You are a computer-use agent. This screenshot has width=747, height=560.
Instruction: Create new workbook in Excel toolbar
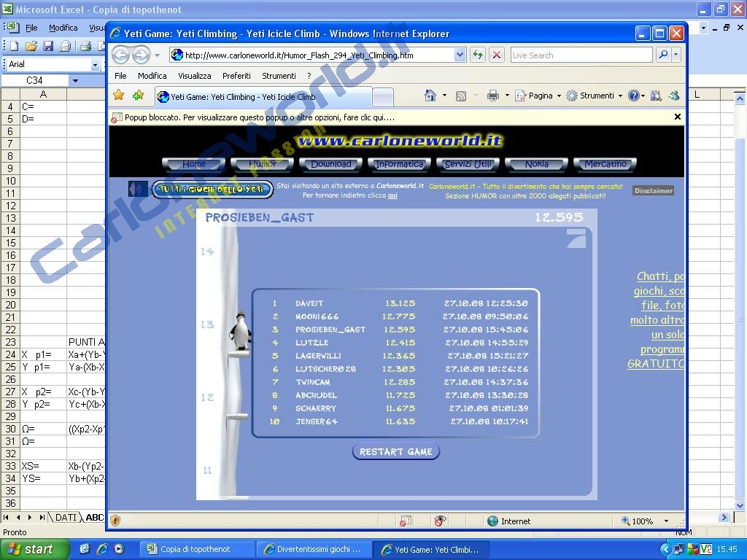pyautogui.click(x=15, y=46)
